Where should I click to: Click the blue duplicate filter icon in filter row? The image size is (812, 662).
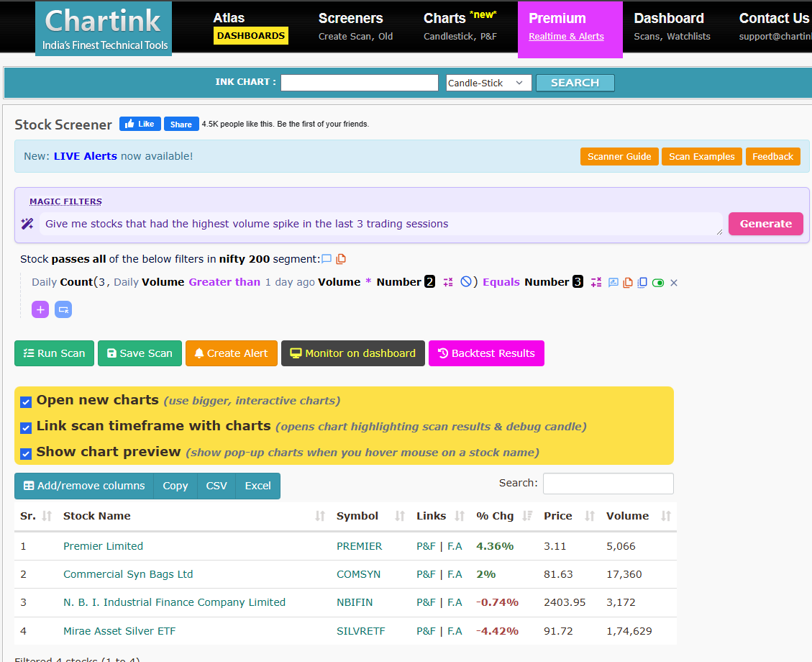pyautogui.click(x=642, y=282)
